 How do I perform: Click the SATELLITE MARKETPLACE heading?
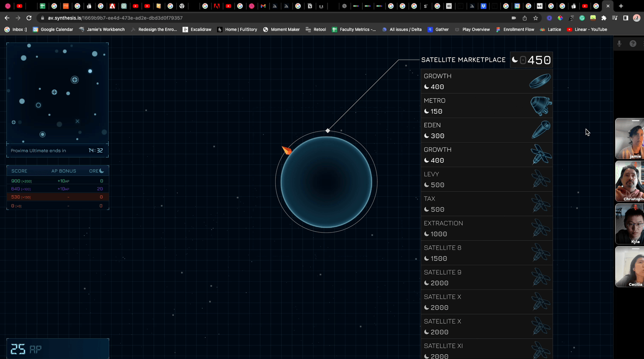tap(463, 60)
